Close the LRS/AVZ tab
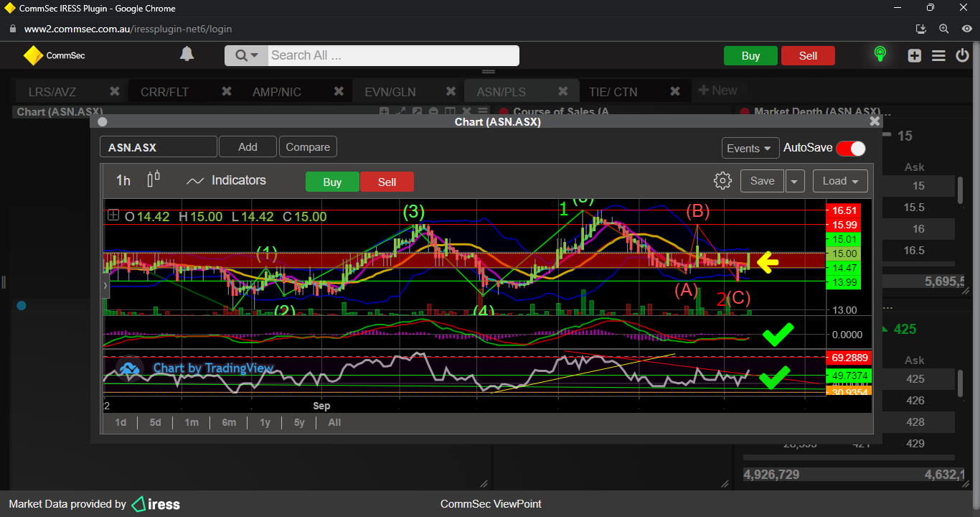980x517 pixels. 114,91
